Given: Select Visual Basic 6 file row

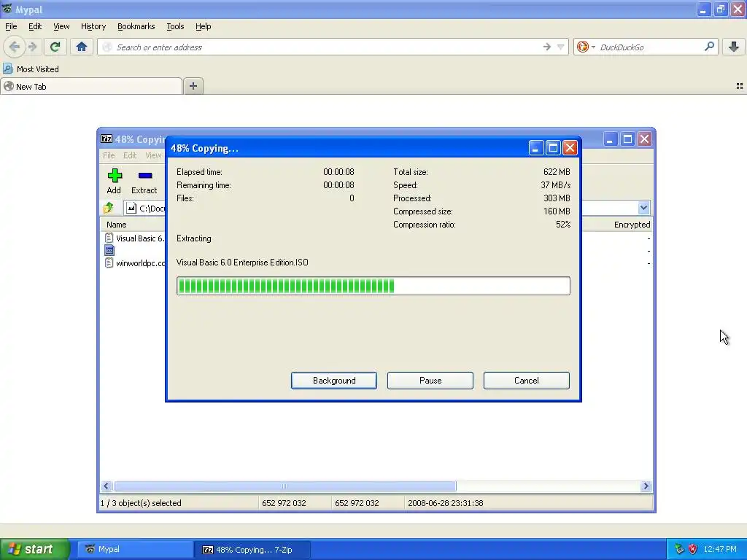Looking at the screenshot, I should (135, 238).
